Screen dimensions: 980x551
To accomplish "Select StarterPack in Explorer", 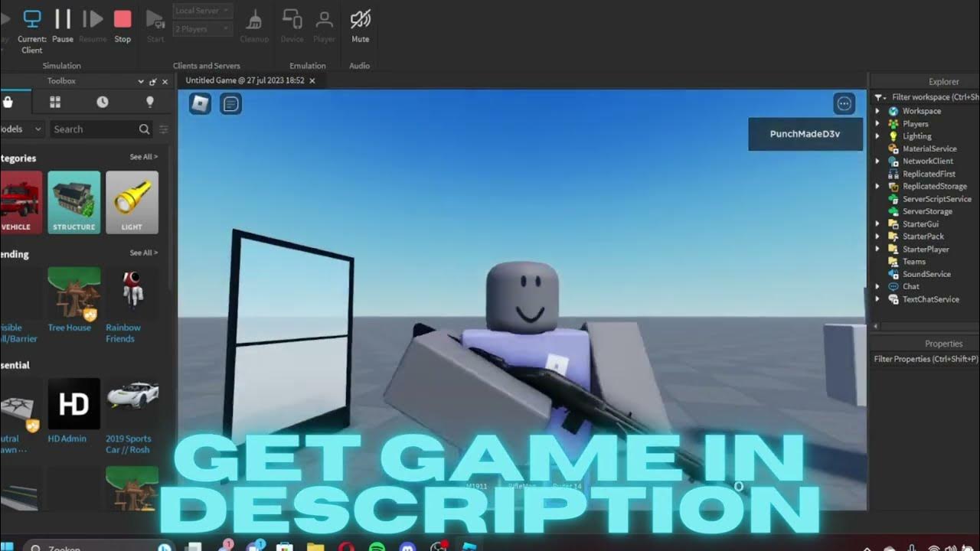I will [923, 236].
